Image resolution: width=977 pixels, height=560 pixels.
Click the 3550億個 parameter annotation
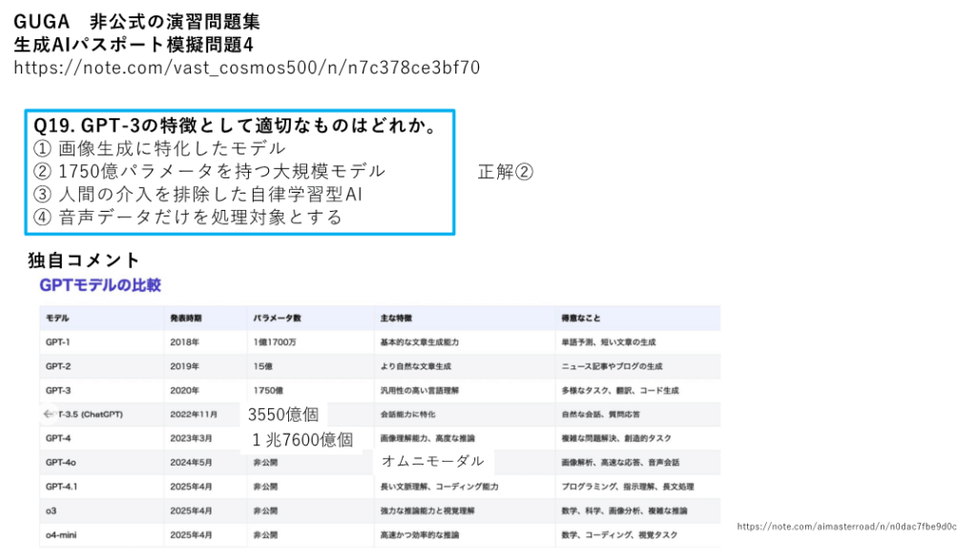coord(282,415)
